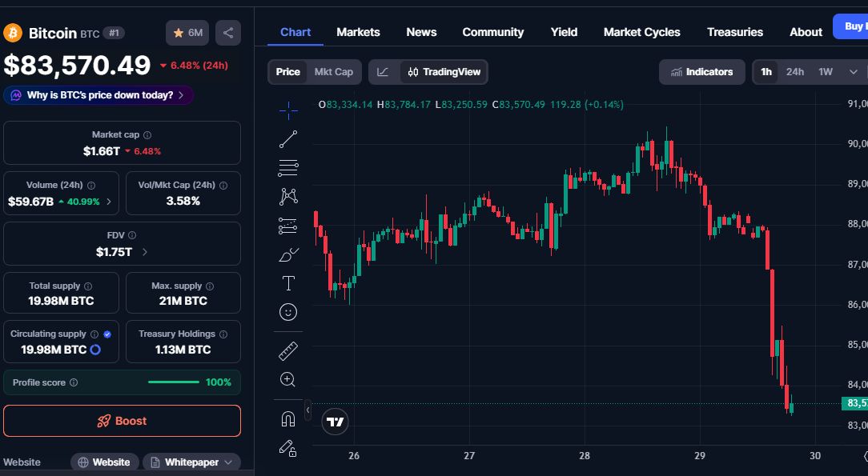Click the Profile score progress bar
This screenshot has width=868, height=476.
point(173,382)
